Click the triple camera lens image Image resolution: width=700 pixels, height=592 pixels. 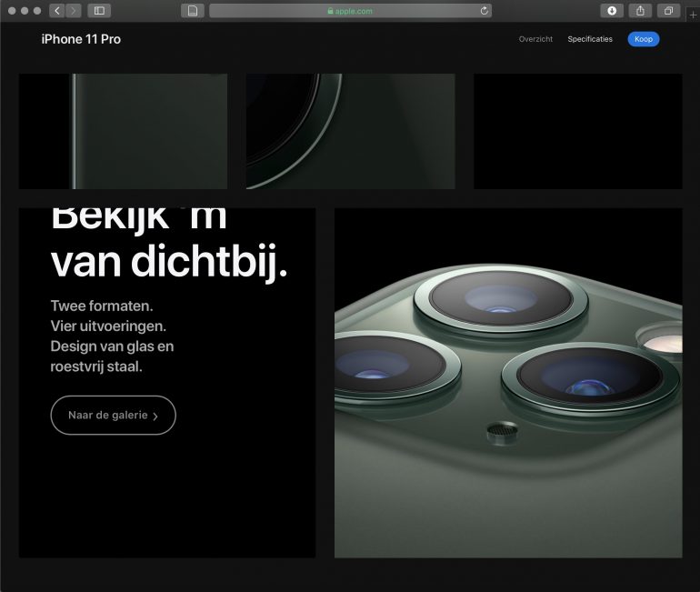click(x=508, y=383)
